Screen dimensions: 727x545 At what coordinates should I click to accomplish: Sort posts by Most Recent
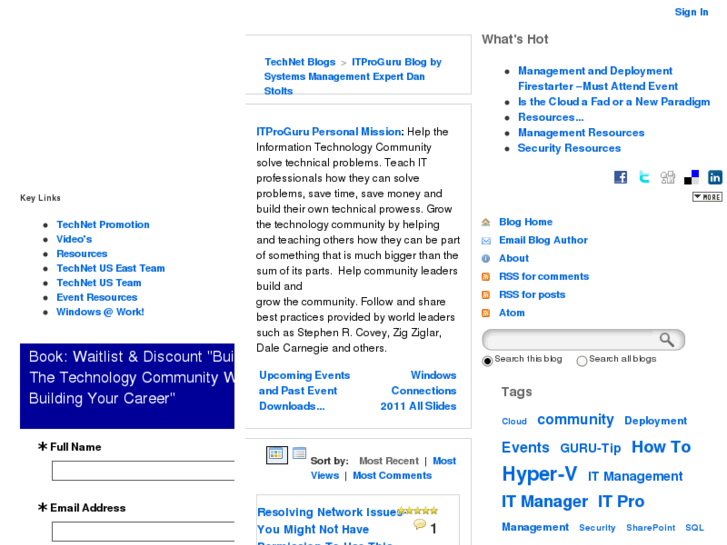pyautogui.click(x=389, y=461)
